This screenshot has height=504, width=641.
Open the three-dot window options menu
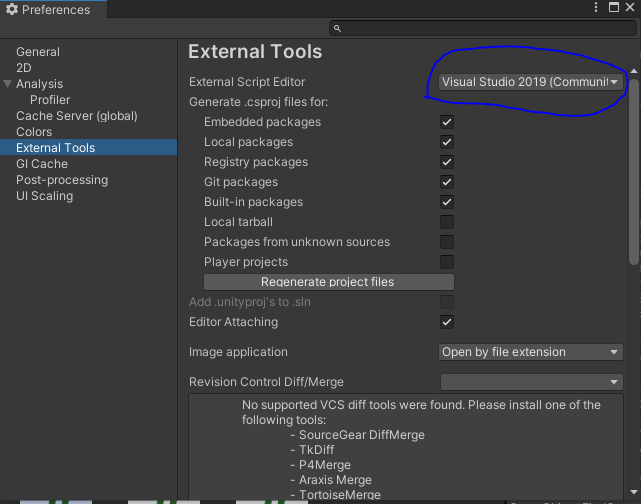(x=595, y=9)
